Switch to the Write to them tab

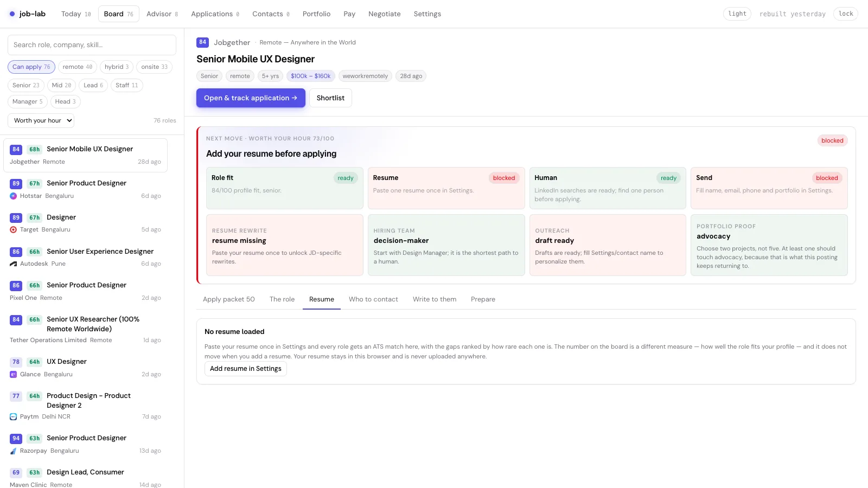(435, 300)
